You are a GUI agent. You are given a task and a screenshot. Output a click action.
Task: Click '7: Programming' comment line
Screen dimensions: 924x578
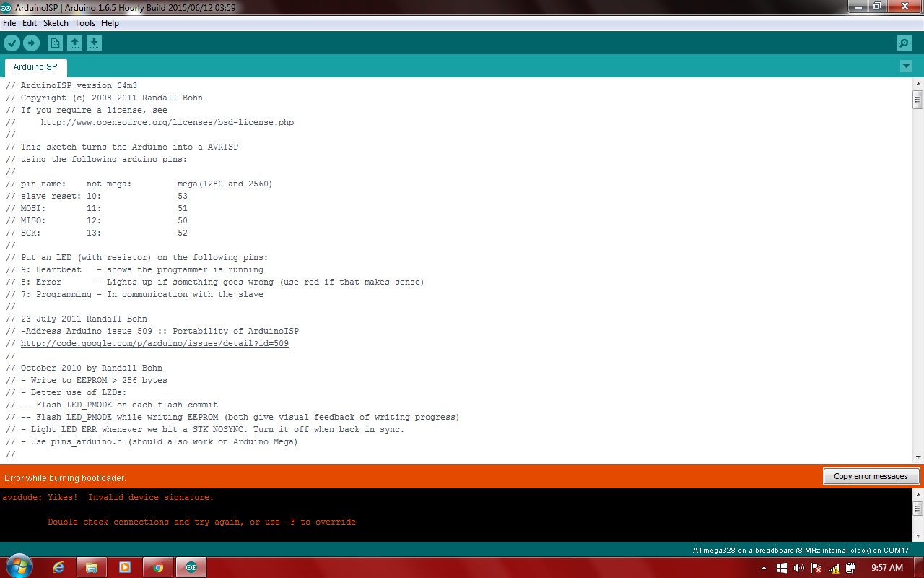(135, 294)
